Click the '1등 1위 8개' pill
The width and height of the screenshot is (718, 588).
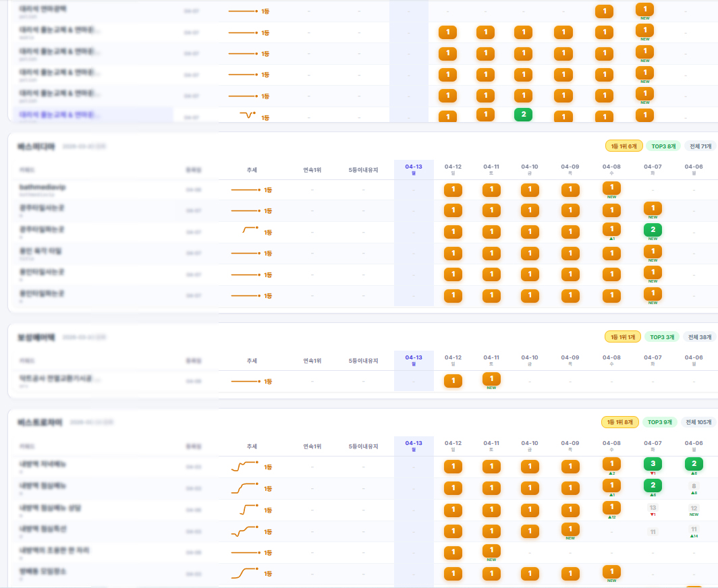click(x=619, y=422)
